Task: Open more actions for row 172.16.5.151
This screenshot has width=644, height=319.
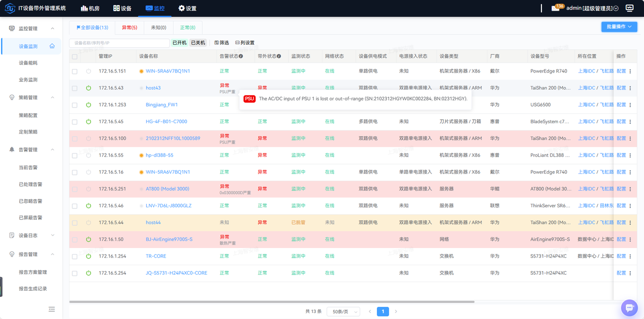Action: 630,71
